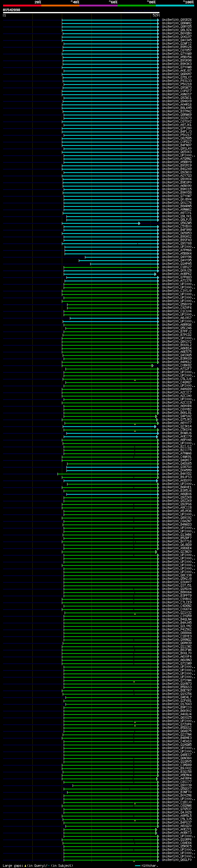Click the UniRef100_A0BPK2 label
This screenshot has width=197, height=868.
tap(176, 274)
